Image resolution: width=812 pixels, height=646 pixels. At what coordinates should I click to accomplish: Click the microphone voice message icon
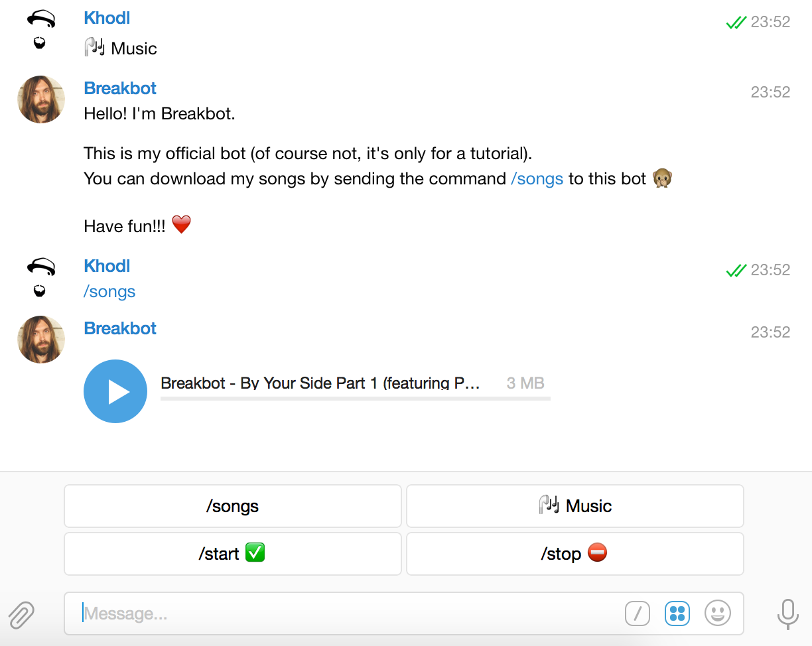(x=788, y=614)
